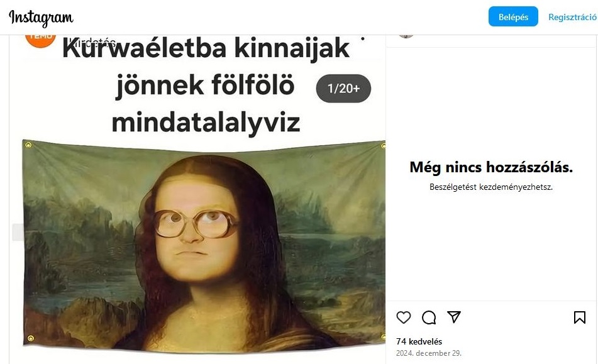598x364 pixels.
Task: Open the Regisztráció sign-up link
Action: (x=572, y=17)
